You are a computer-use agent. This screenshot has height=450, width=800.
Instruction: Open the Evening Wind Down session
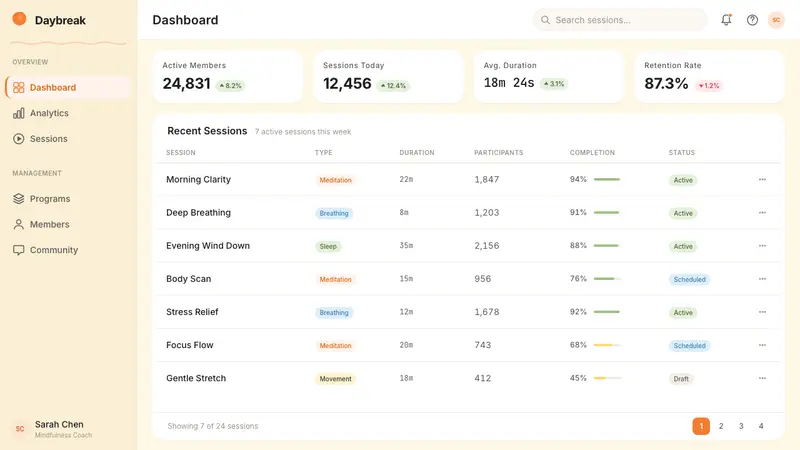(208, 246)
